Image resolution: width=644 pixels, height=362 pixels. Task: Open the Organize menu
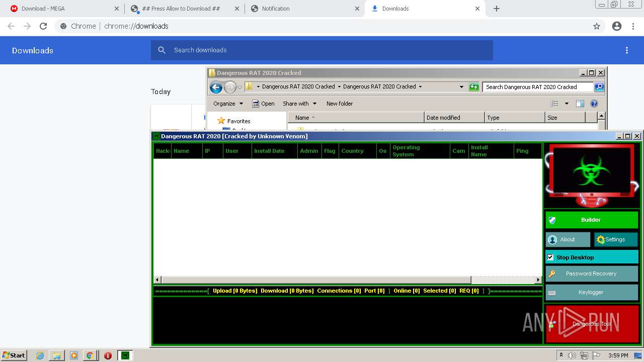point(228,104)
